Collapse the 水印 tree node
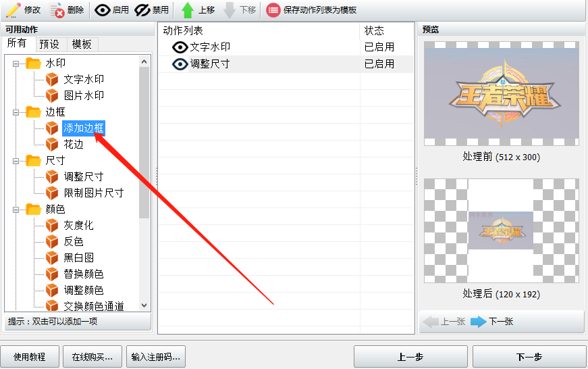The width and height of the screenshot is (588, 369). [x=16, y=64]
